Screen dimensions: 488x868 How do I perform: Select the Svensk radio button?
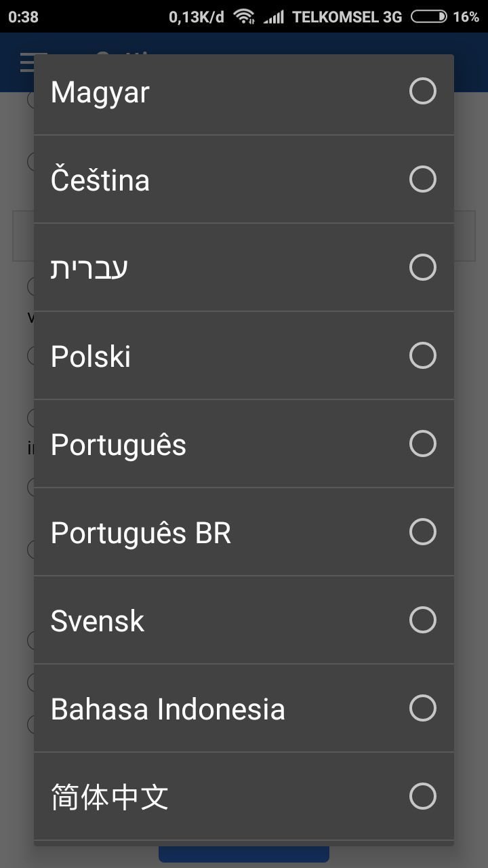click(422, 620)
